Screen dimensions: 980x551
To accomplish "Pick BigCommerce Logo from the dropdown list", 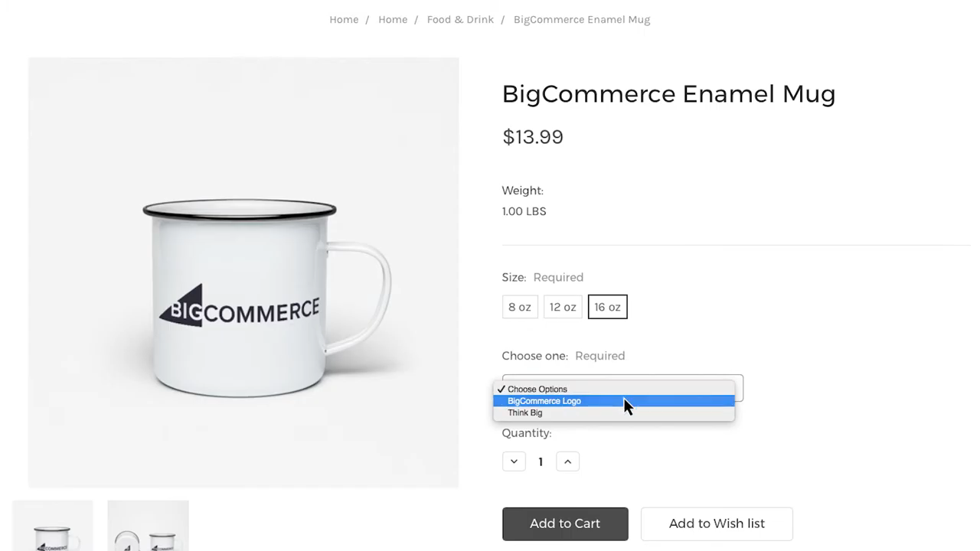I will (544, 401).
